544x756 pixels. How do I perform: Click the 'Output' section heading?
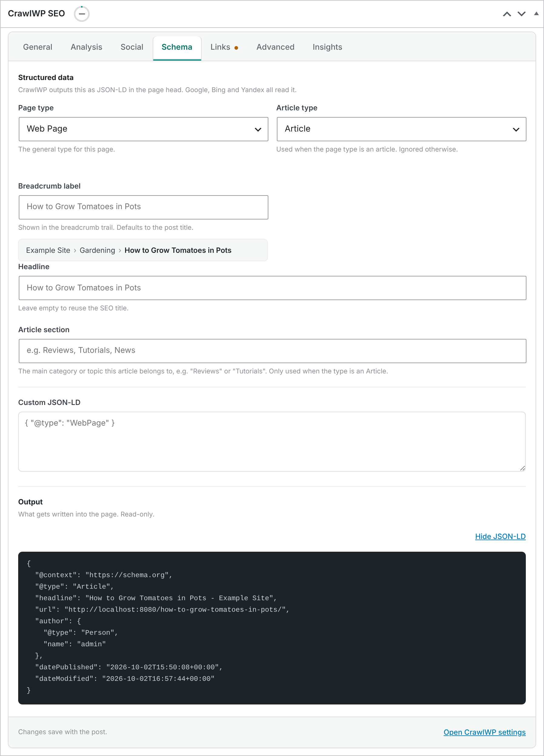[30, 502]
